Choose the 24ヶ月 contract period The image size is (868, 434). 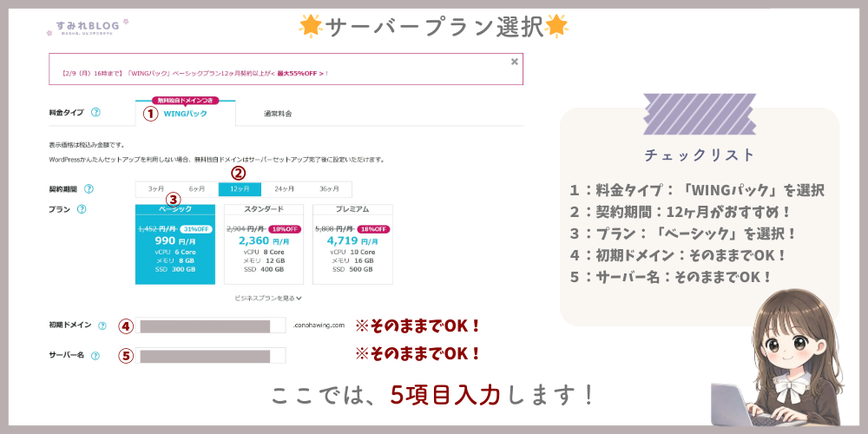[284, 188]
